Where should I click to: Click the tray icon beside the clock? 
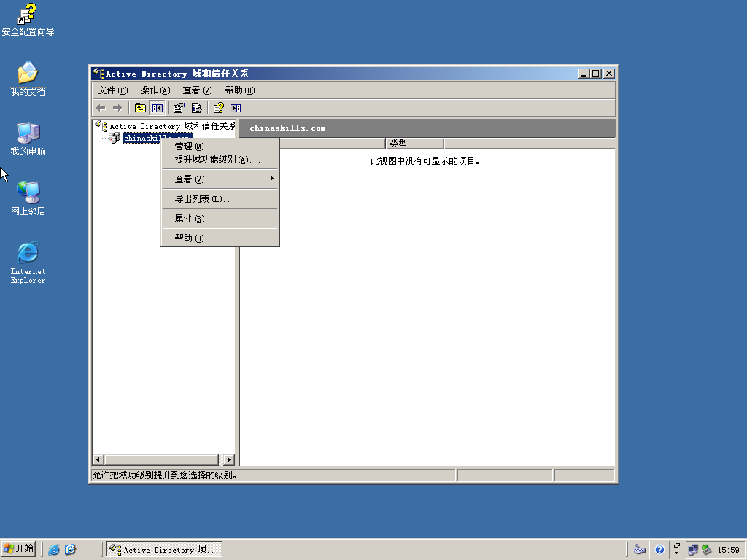tap(707, 550)
